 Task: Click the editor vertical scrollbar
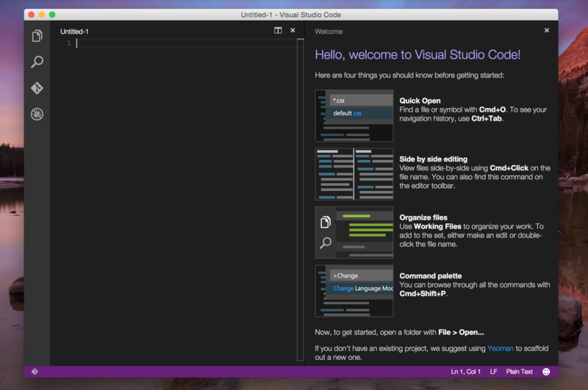pyautogui.click(x=301, y=200)
